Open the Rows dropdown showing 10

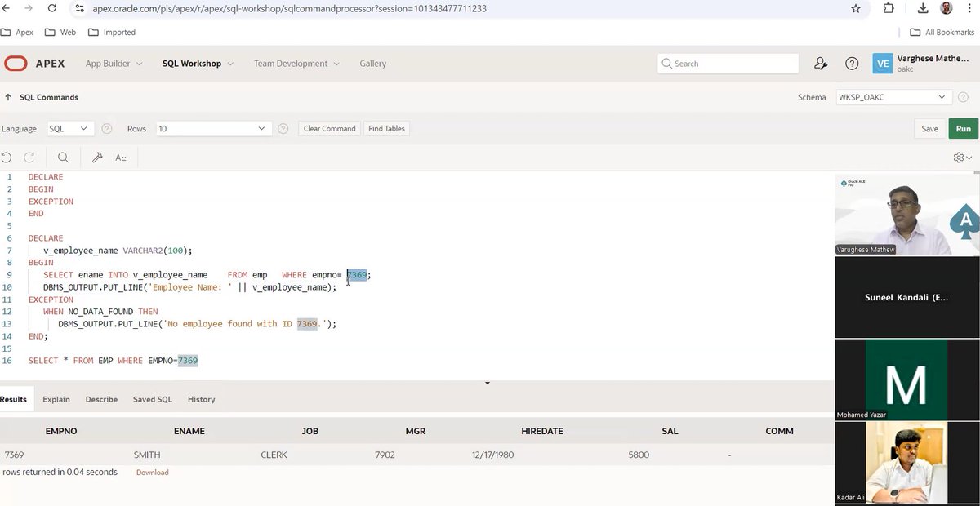tap(212, 128)
